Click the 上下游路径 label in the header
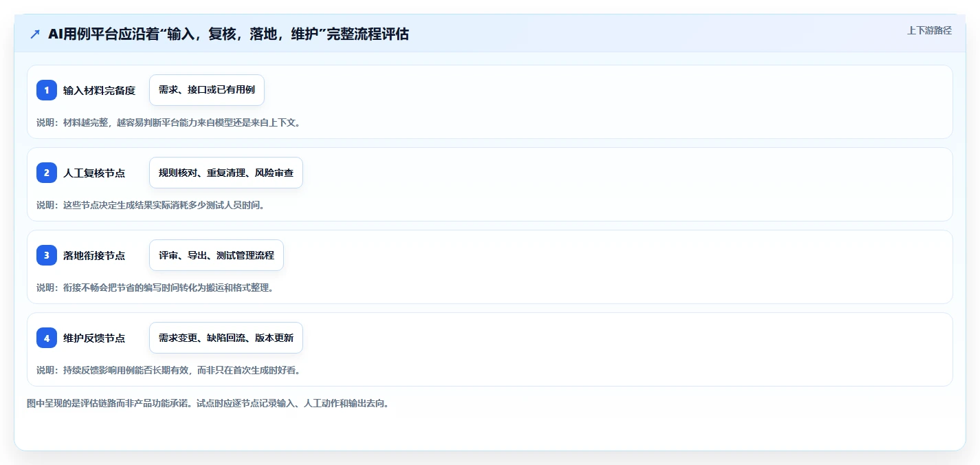This screenshot has height=465, width=980. (x=929, y=30)
